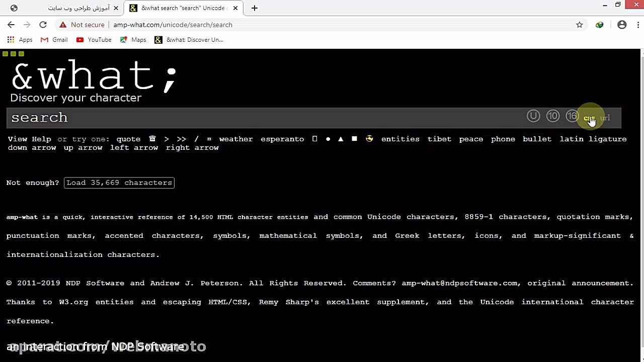Screen dimensions: 644x362
Task: Toggle the Unicode (U) display mode
Action: 533,117
